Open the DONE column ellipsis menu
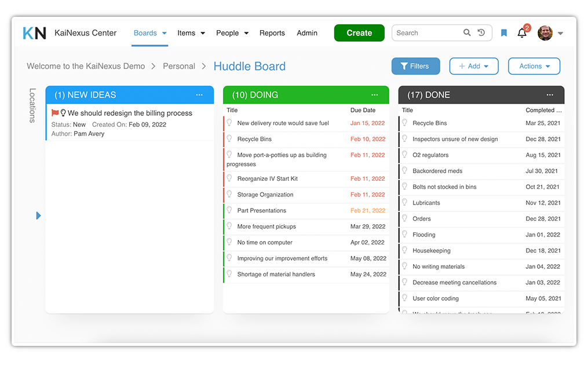 pyautogui.click(x=550, y=94)
